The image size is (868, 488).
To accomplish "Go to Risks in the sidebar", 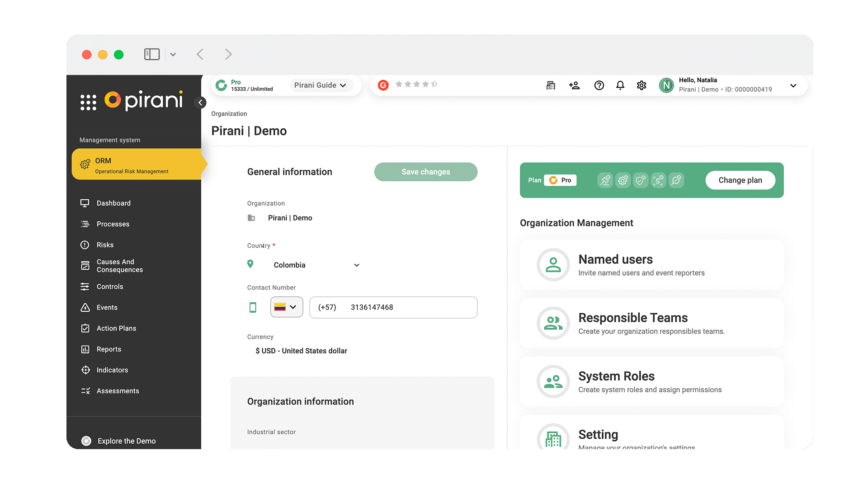I will coord(105,245).
